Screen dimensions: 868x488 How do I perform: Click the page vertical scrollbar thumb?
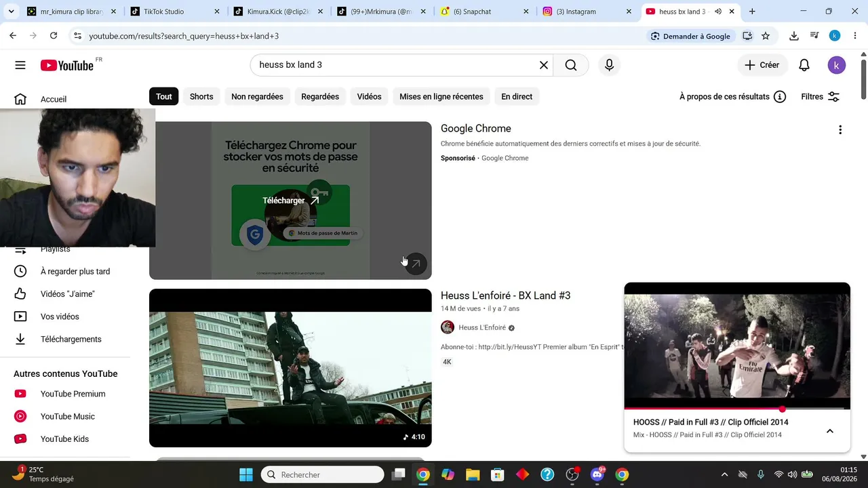[x=863, y=80]
